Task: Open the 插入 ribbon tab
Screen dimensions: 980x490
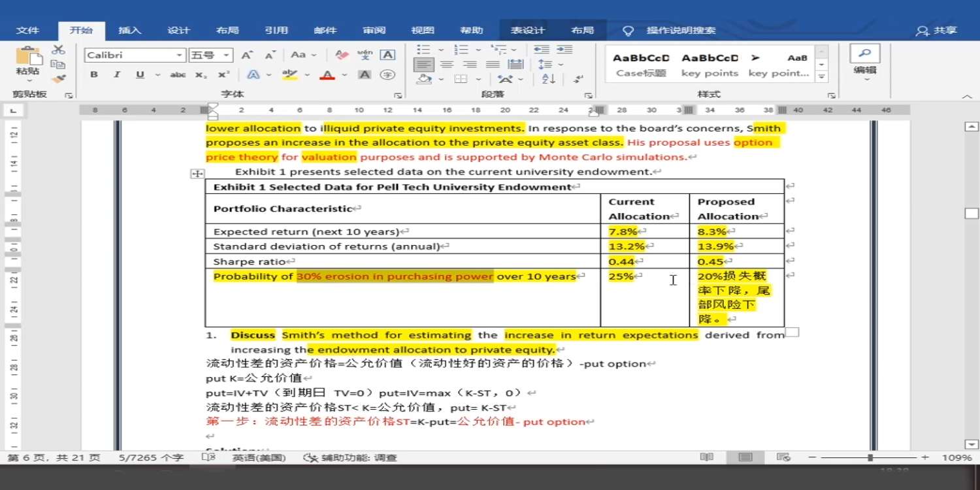Action: 129,30
